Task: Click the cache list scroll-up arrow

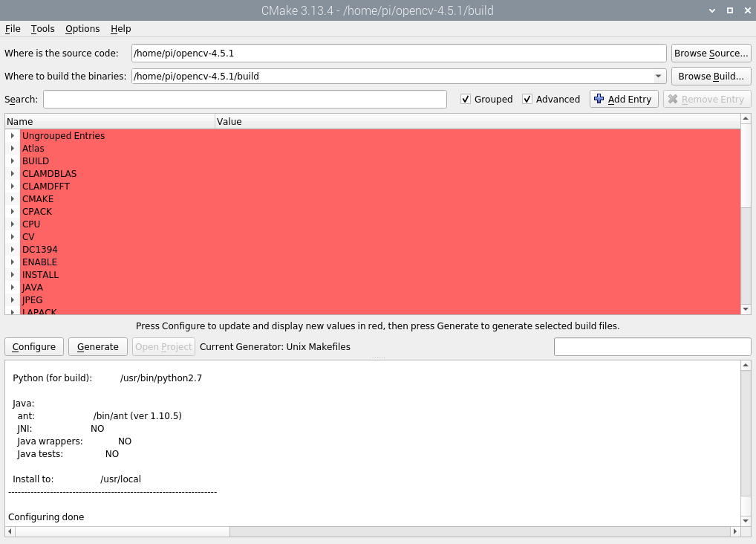Action: [746, 119]
